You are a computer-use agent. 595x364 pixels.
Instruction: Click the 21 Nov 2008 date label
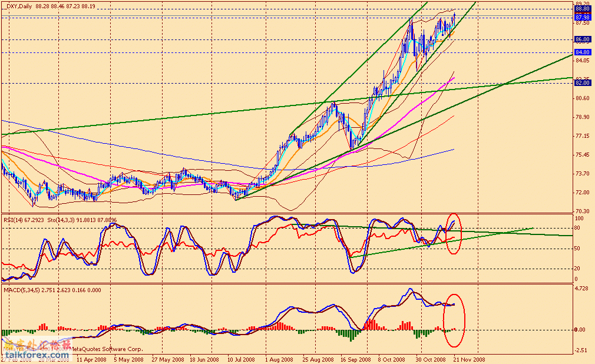click(x=470, y=359)
